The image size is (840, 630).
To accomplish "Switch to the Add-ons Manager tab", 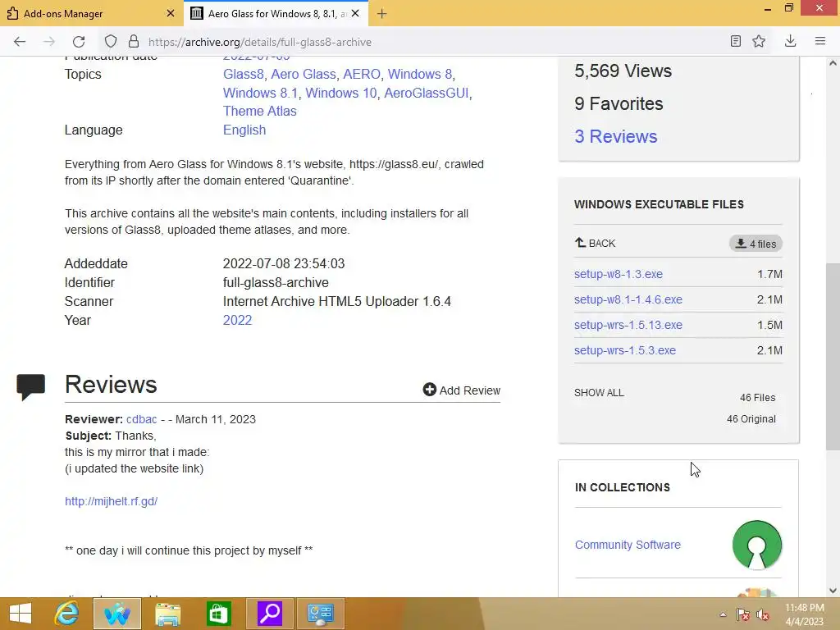I will point(90,13).
